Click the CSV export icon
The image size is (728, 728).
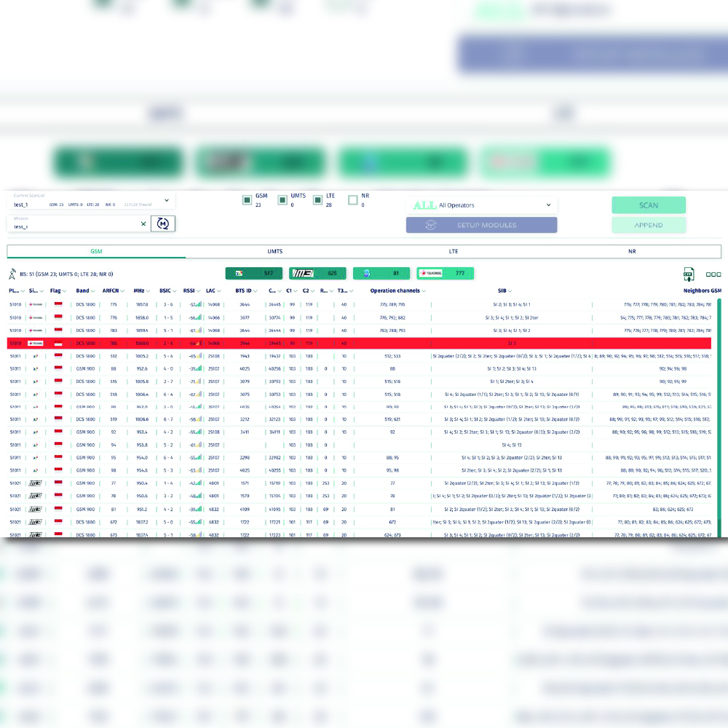[689, 274]
